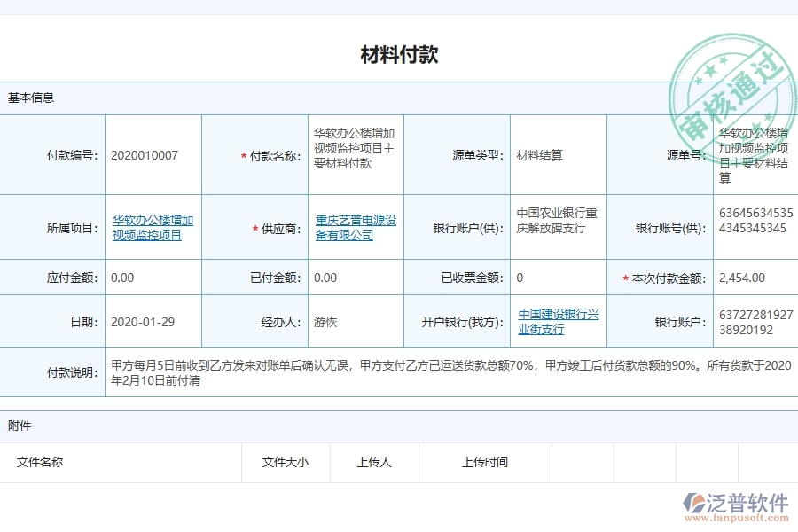Collapse the 附件 section header
Image resolution: width=798 pixels, height=532 pixels.
20,426
